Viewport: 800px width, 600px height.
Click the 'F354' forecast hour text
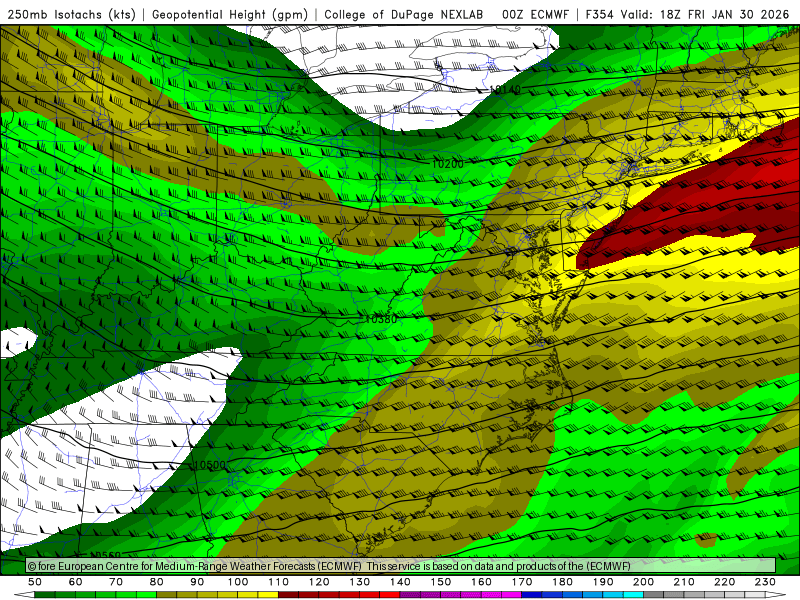(x=599, y=15)
